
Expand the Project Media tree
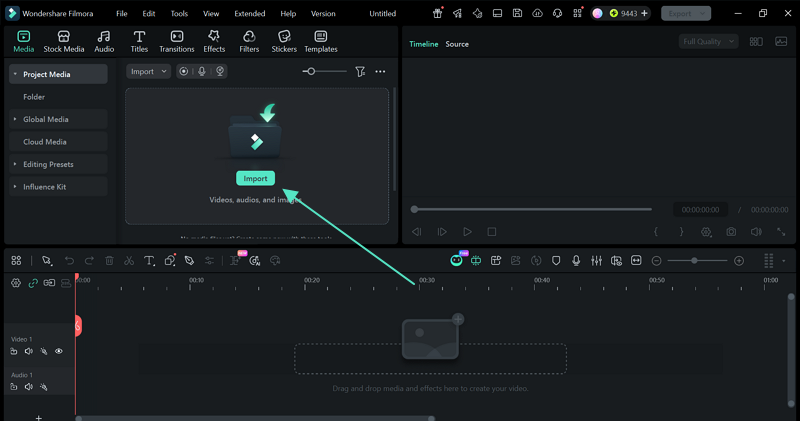pyautogui.click(x=15, y=74)
